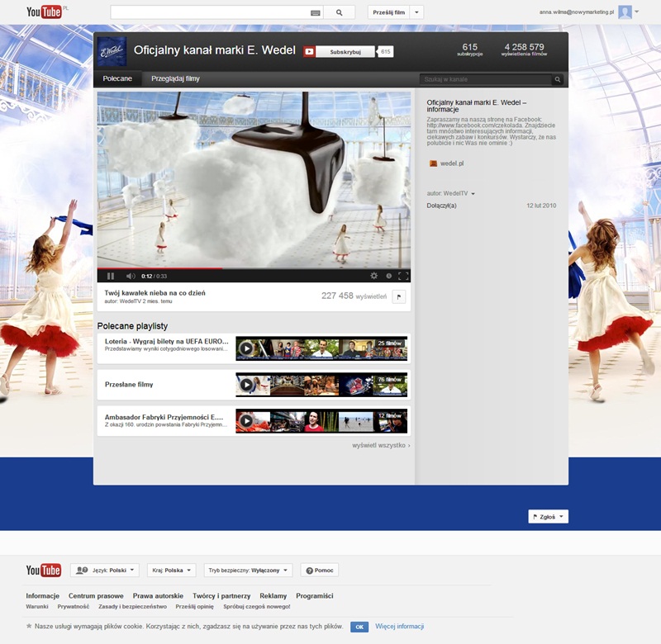Open YouTube home via the top logo
This screenshot has height=644, width=661.
pos(44,12)
